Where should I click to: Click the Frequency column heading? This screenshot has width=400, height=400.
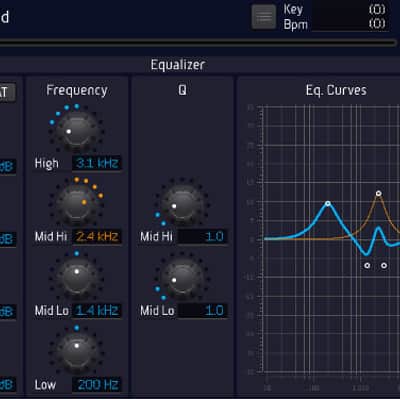tap(77, 90)
